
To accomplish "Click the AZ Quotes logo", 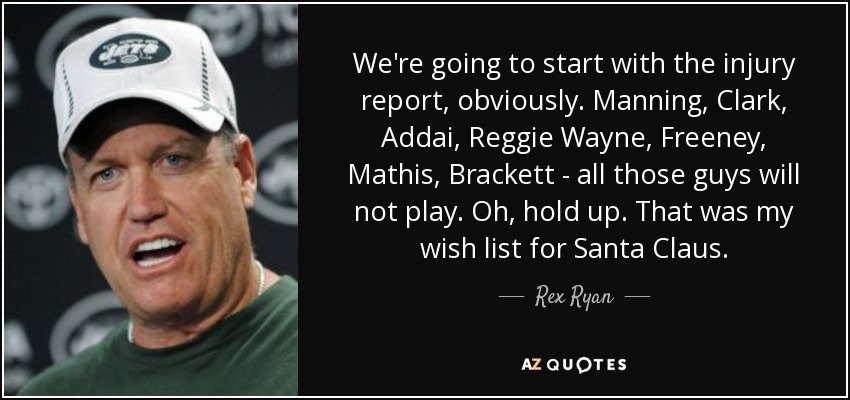I will pos(574,364).
